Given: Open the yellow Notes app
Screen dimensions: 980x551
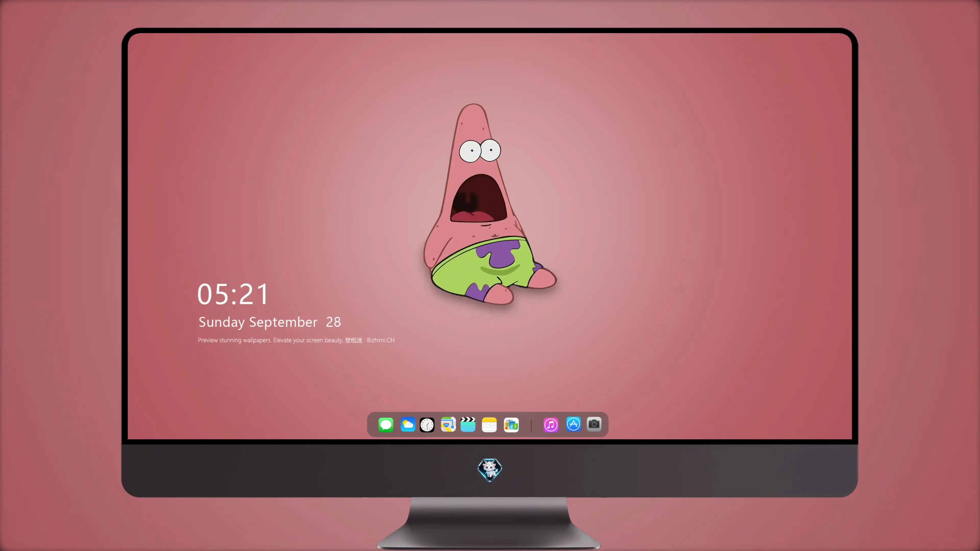Looking at the screenshot, I should pyautogui.click(x=489, y=424).
